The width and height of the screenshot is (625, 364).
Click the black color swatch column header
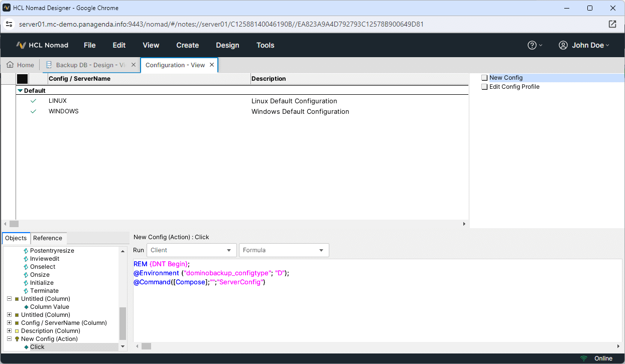coord(22,79)
